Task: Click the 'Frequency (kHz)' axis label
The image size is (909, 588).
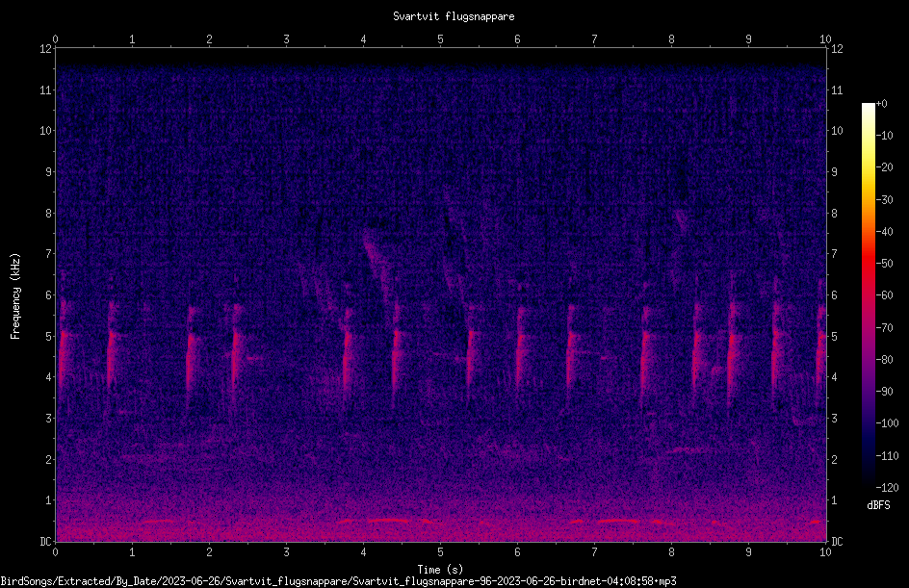Action: click(x=15, y=296)
